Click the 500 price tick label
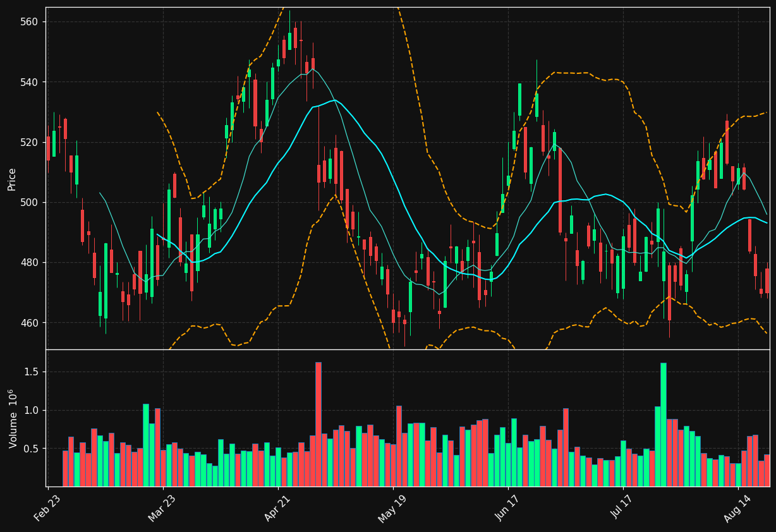This screenshot has height=532, width=776. pyautogui.click(x=30, y=202)
